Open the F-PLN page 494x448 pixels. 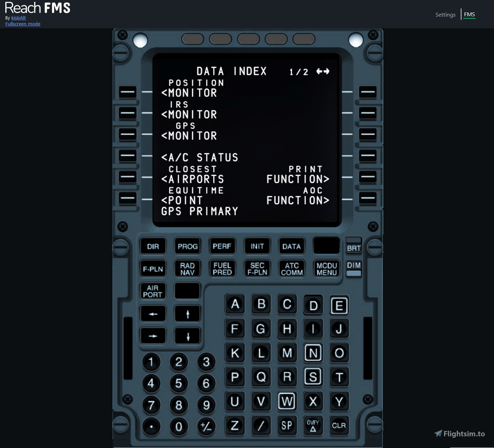pyautogui.click(x=153, y=268)
